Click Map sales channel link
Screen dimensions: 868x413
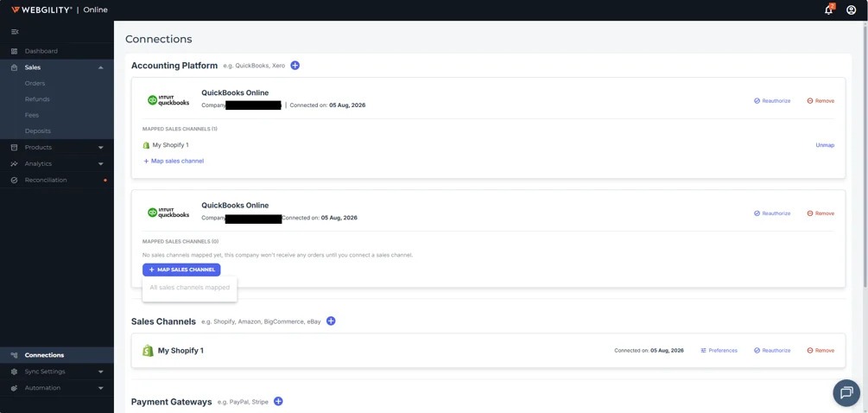(x=174, y=161)
